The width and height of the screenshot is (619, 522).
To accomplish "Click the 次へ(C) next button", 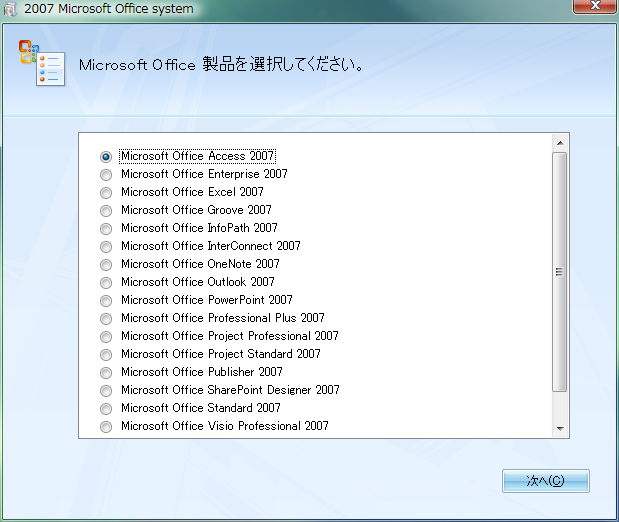I will [546, 481].
